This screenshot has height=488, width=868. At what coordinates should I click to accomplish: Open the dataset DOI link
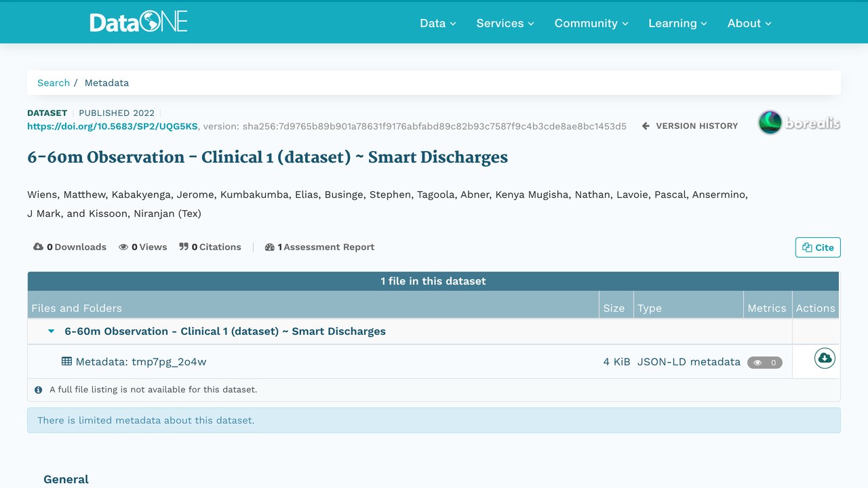pos(113,126)
